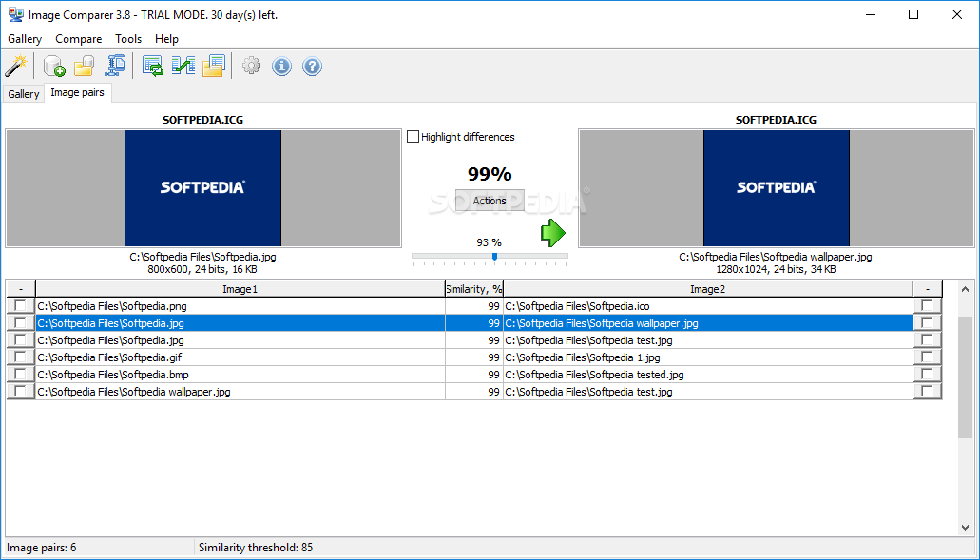980x560 pixels.
Task: Select C:\Softpedia Files\Softpedia.gif cell
Action: click(x=240, y=357)
